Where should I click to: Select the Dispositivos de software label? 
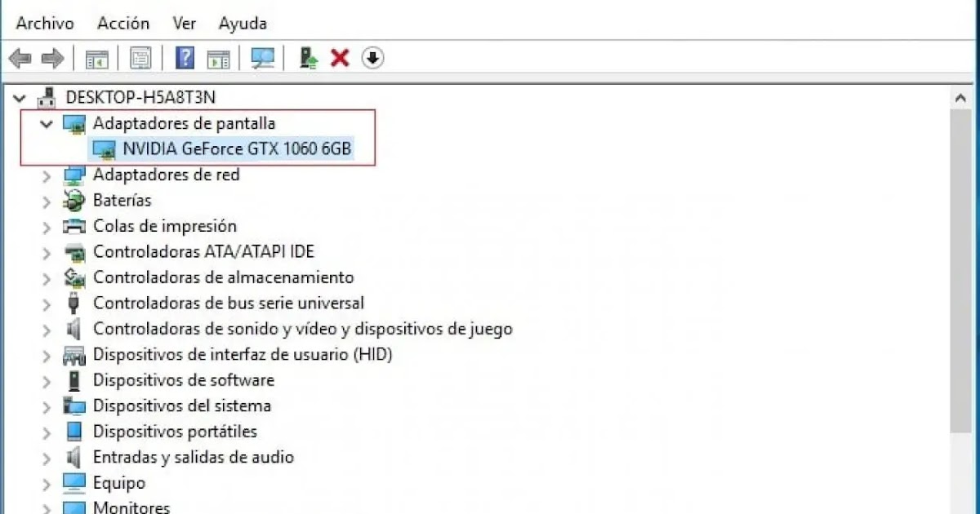(184, 380)
